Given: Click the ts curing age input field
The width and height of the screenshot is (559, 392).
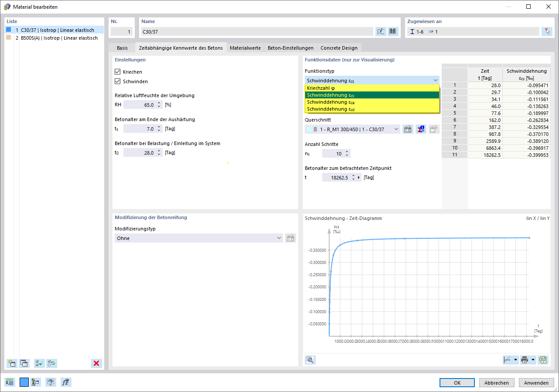Looking at the screenshot, I should pos(140,128).
